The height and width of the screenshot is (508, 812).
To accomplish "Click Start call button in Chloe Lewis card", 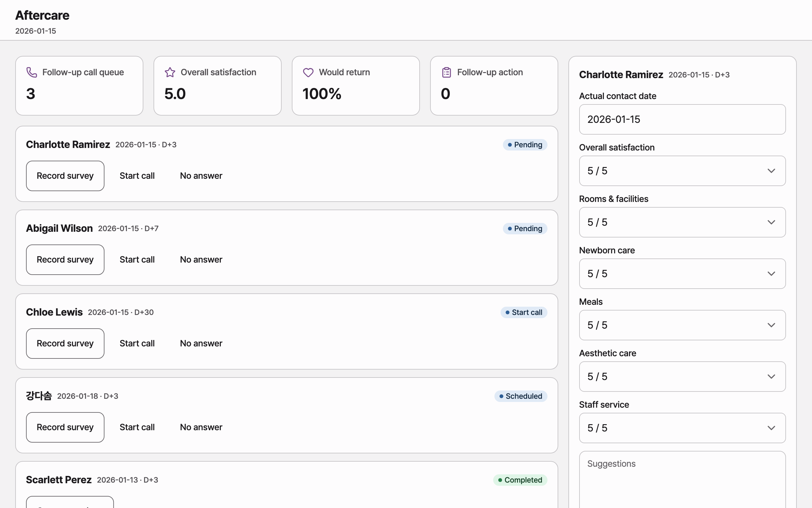I will click(137, 343).
